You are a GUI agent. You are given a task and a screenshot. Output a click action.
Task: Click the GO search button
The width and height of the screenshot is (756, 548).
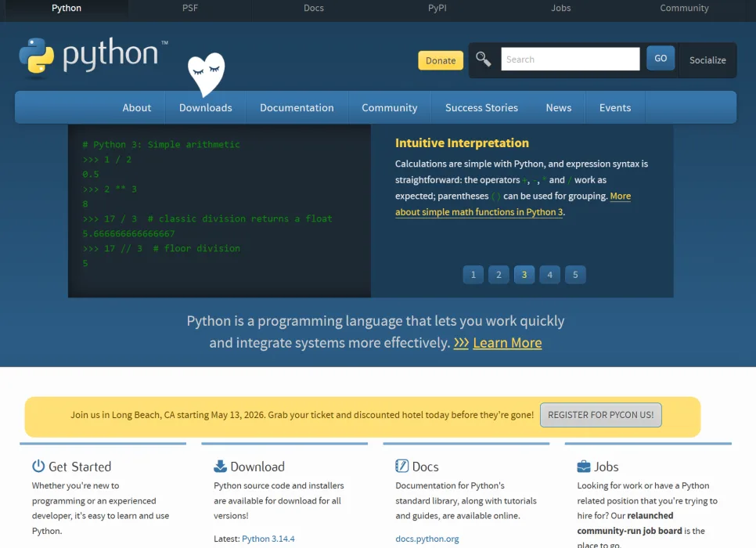click(661, 59)
